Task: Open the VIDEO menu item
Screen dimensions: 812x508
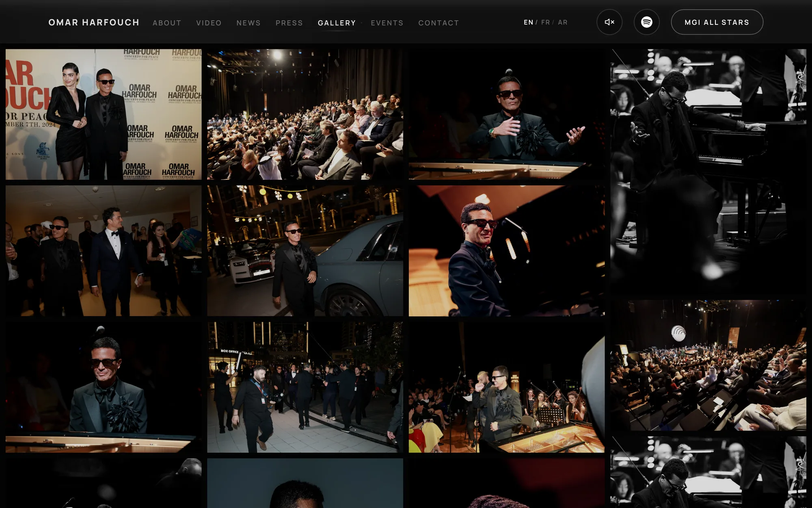Action: point(209,23)
